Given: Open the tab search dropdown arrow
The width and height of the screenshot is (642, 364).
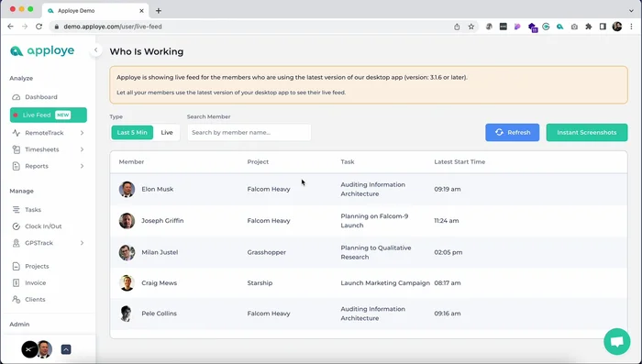Looking at the screenshot, I should click(x=631, y=11).
